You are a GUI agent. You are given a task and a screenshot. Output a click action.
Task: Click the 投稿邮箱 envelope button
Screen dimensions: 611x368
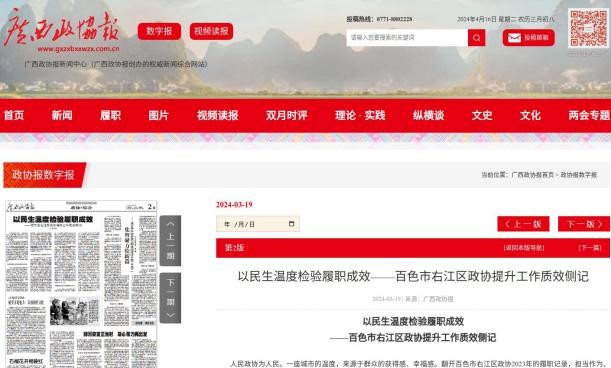pos(528,38)
